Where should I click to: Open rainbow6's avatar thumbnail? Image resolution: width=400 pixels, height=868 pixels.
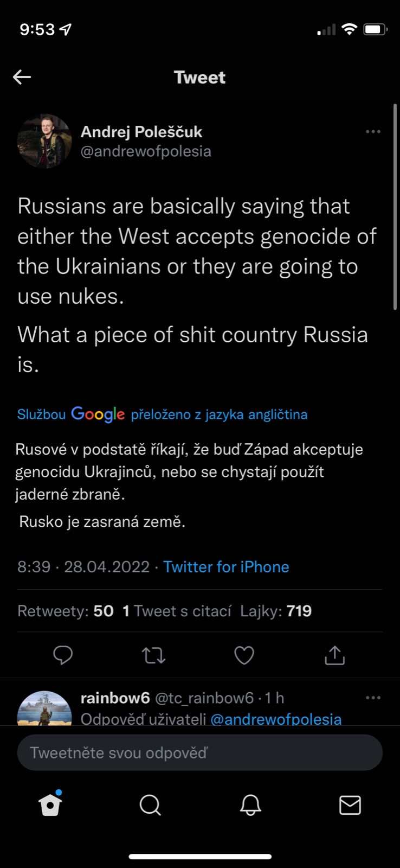point(44,709)
